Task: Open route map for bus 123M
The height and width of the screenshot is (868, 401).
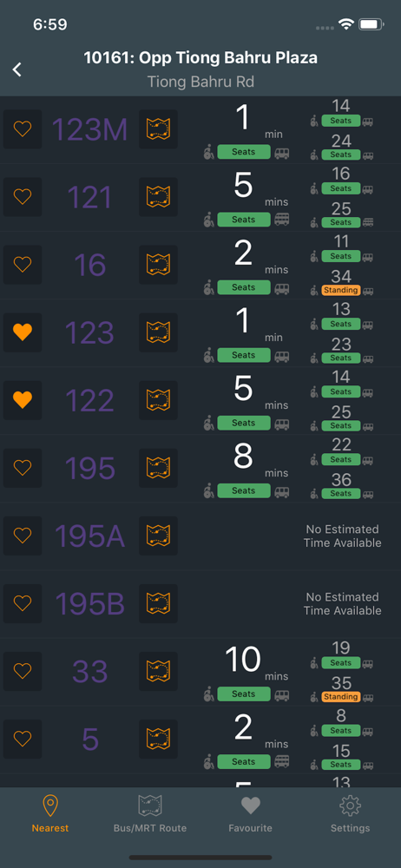Action: pyautogui.click(x=159, y=129)
